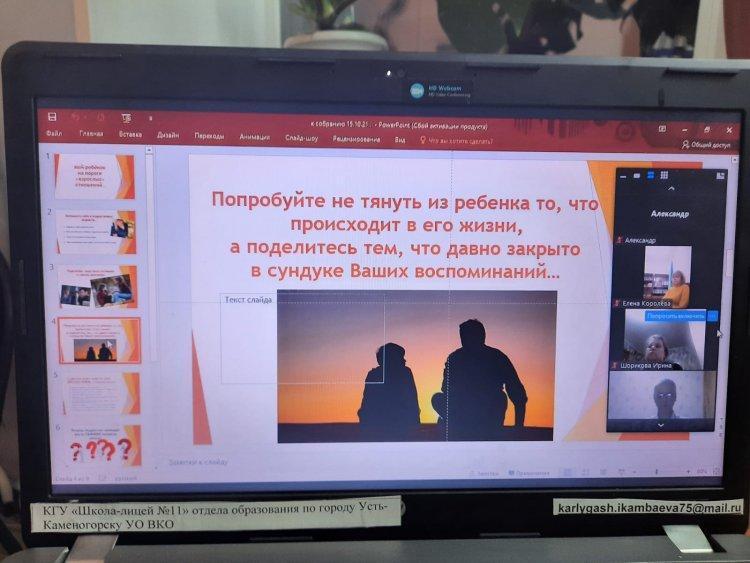
Task: Click the zoom in plus button
Action: [x=688, y=472]
